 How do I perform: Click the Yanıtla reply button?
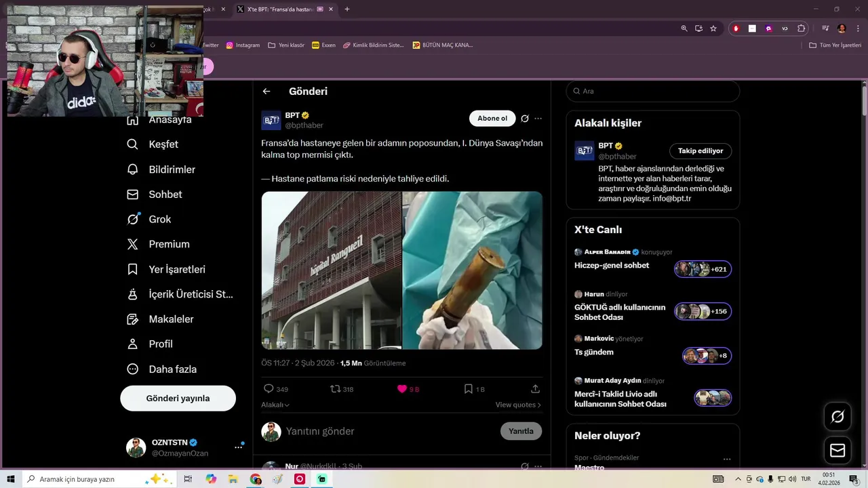click(x=521, y=431)
